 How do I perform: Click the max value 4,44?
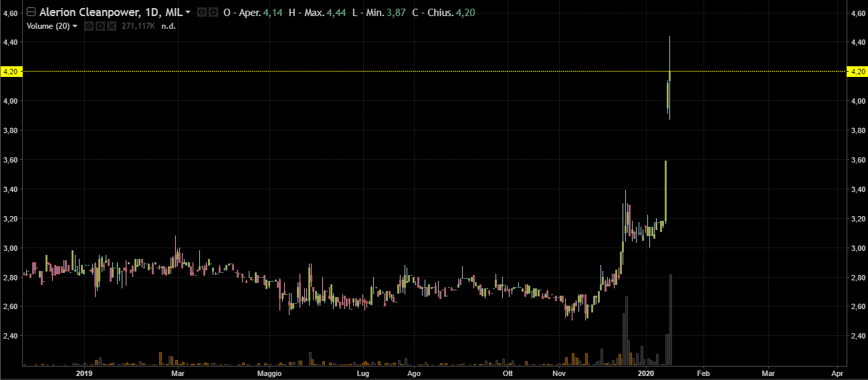pyautogui.click(x=336, y=13)
